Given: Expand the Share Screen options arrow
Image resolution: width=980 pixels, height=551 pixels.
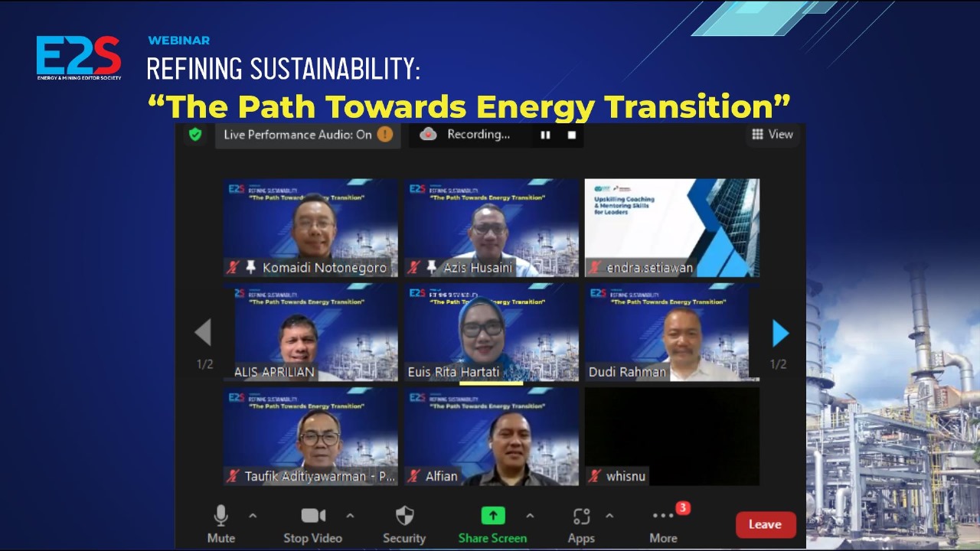Looking at the screenshot, I should pyautogui.click(x=530, y=516).
